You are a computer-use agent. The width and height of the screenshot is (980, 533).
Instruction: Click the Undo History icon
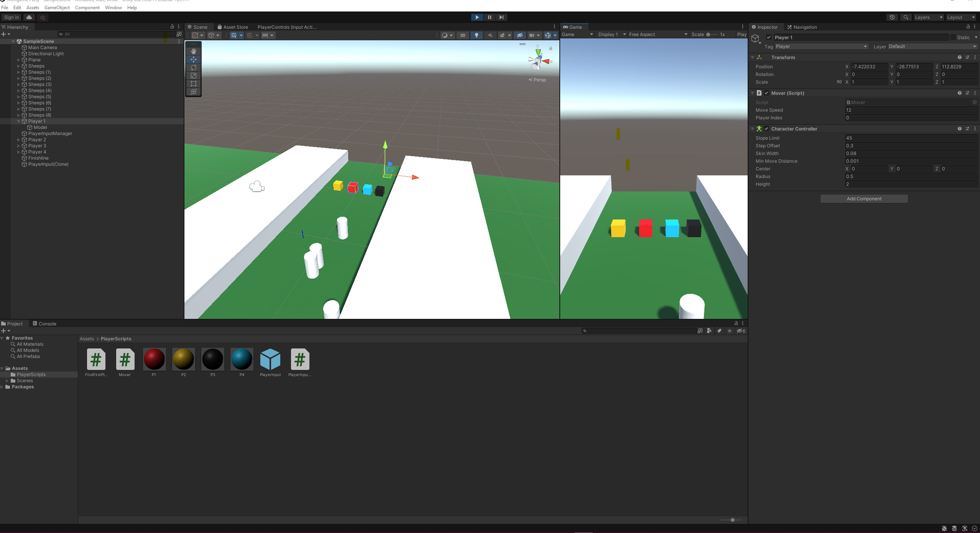892,17
